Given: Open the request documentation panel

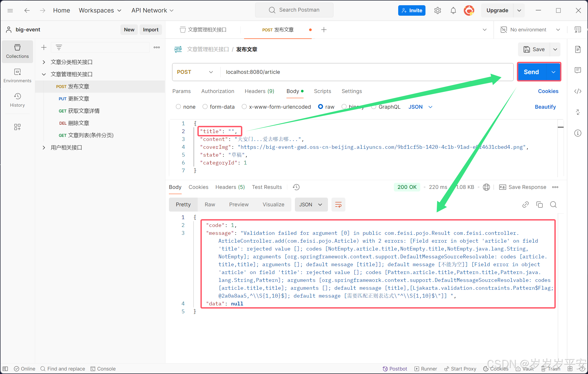Looking at the screenshot, I should pos(578,49).
